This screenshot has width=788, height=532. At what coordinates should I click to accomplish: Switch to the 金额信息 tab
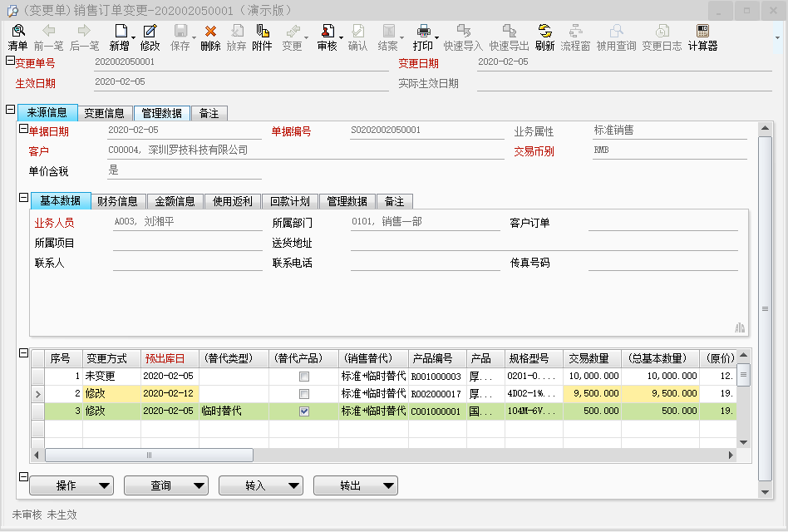pos(175,201)
